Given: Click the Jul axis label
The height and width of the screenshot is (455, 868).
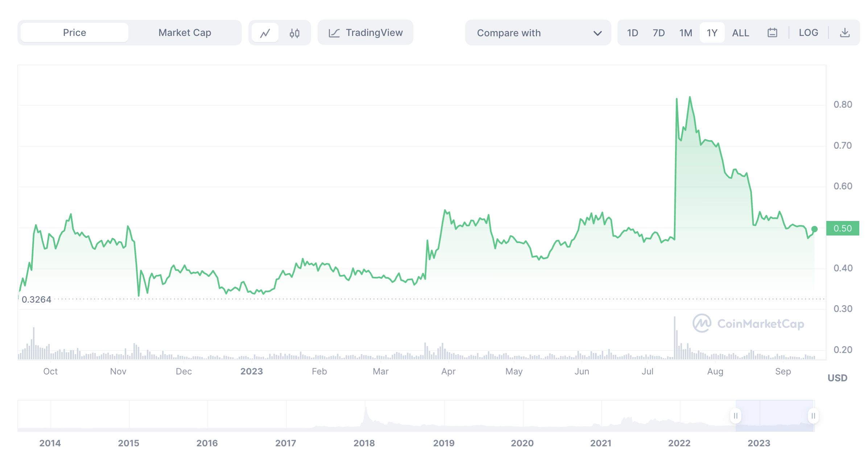Looking at the screenshot, I should [x=648, y=371].
